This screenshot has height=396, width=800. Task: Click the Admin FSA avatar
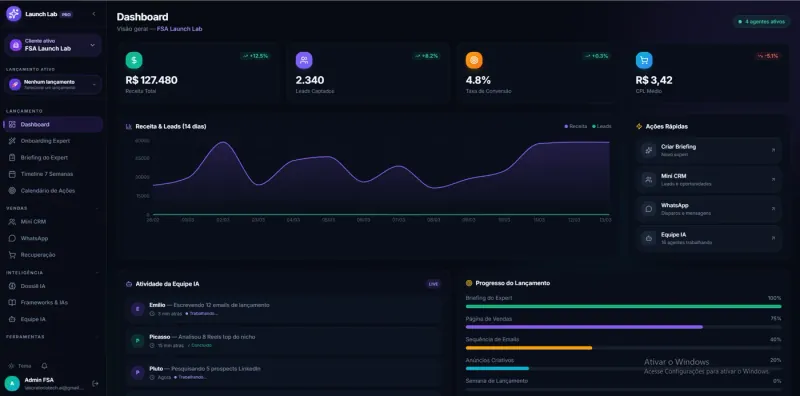coord(12,383)
